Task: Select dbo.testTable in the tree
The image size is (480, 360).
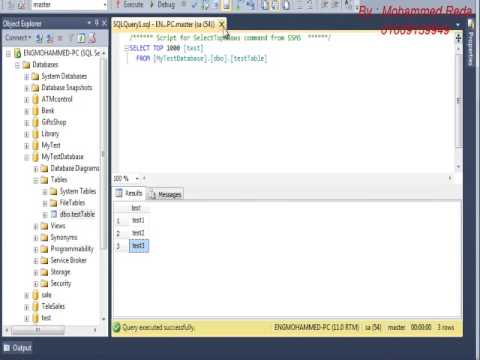Action: coord(77,214)
